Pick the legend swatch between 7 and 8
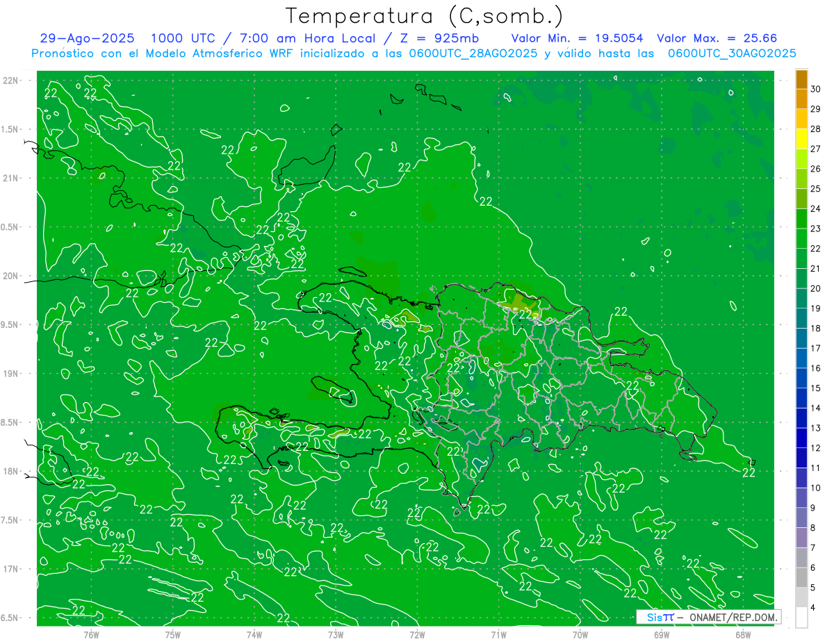Screen dimensions: 834x644 (801, 538)
